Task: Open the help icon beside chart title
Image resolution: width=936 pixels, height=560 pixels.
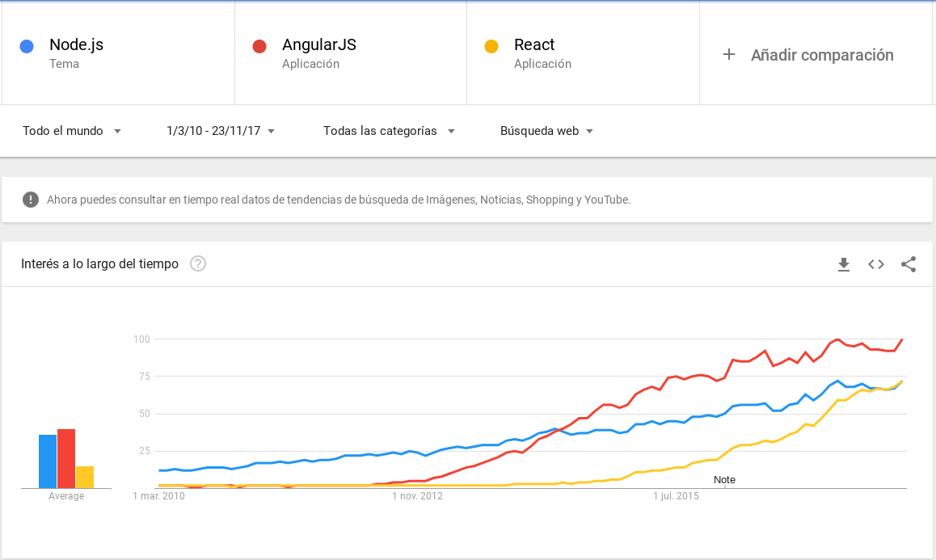Action: tap(198, 263)
